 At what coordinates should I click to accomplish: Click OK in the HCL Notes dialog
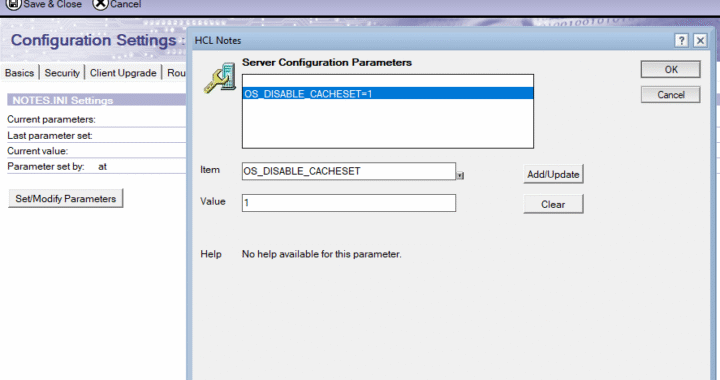tap(670, 70)
